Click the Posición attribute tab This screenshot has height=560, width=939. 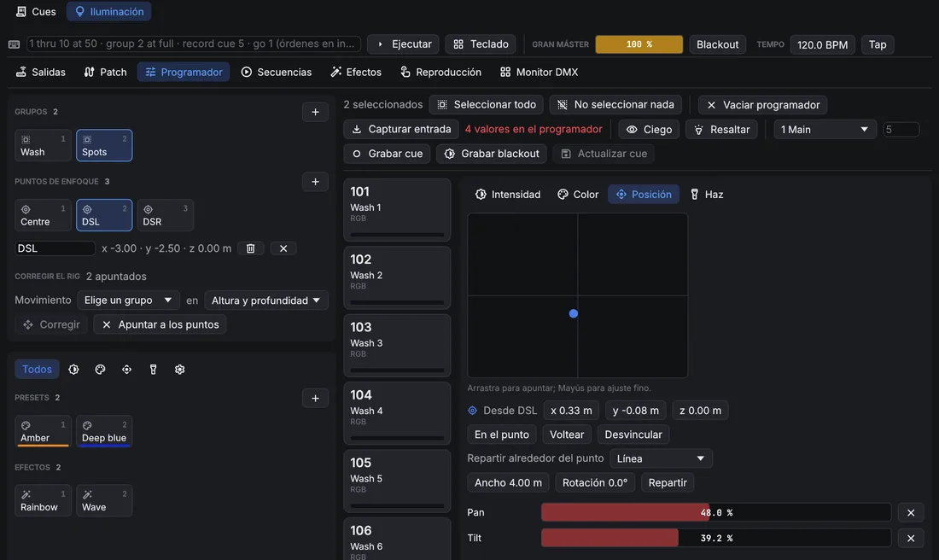(644, 194)
